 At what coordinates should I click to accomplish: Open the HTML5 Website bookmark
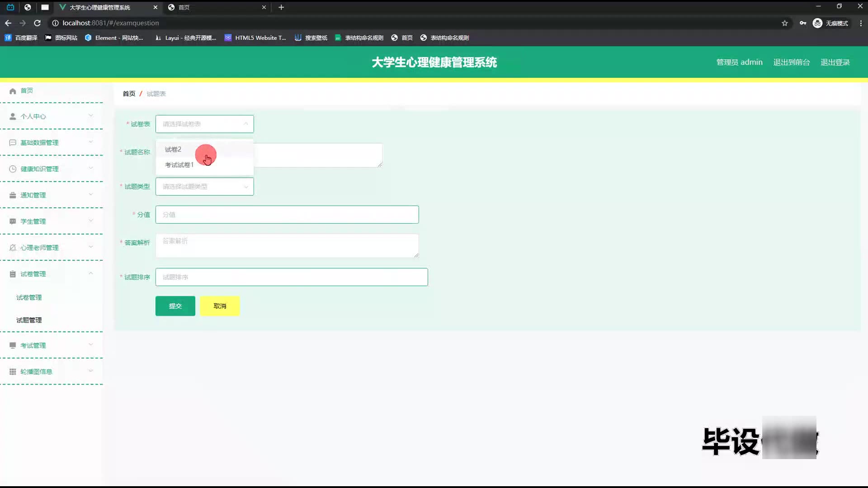pyautogui.click(x=255, y=38)
